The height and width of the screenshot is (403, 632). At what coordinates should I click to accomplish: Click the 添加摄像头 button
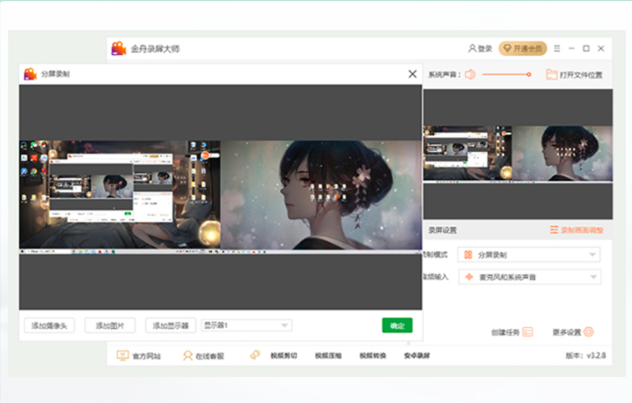coord(49,325)
